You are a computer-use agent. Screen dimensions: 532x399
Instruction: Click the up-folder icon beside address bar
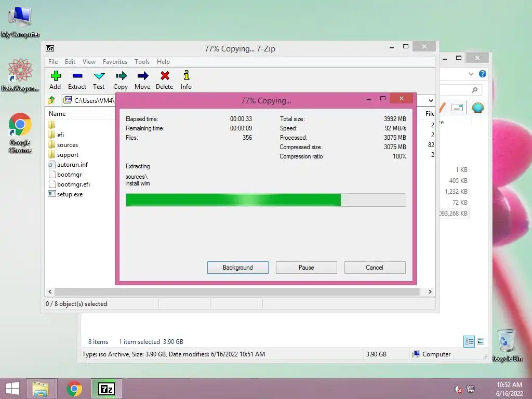pyautogui.click(x=51, y=100)
